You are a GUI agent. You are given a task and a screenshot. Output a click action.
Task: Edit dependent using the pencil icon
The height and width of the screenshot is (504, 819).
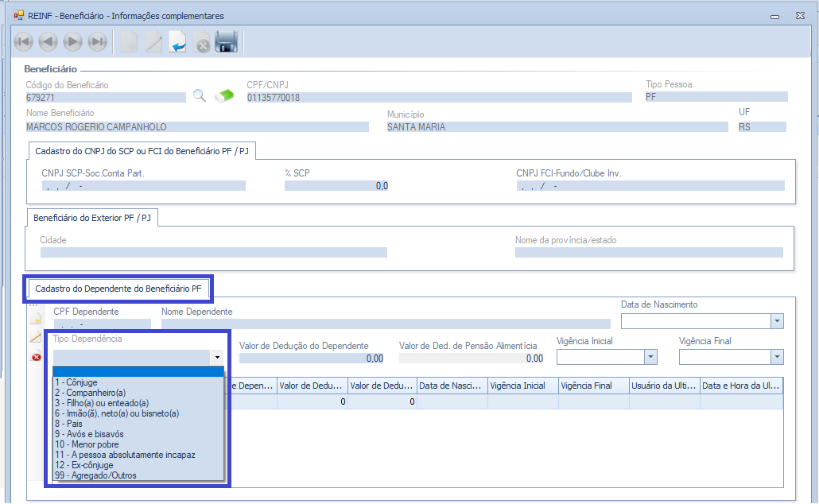click(x=36, y=338)
